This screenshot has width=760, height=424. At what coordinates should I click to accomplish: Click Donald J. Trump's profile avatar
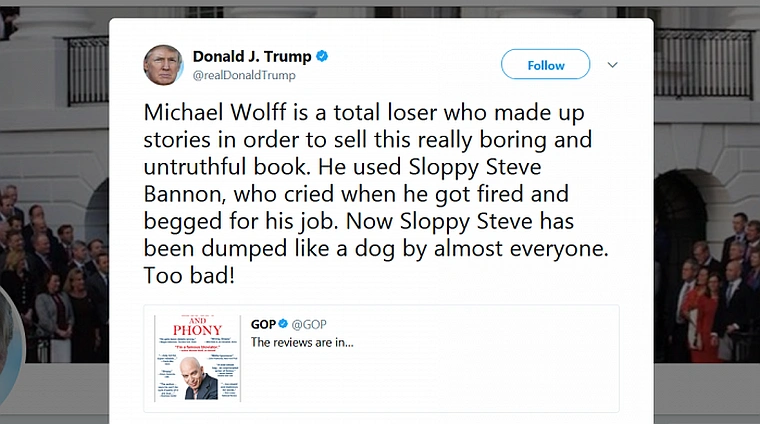(x=162, y=65)
